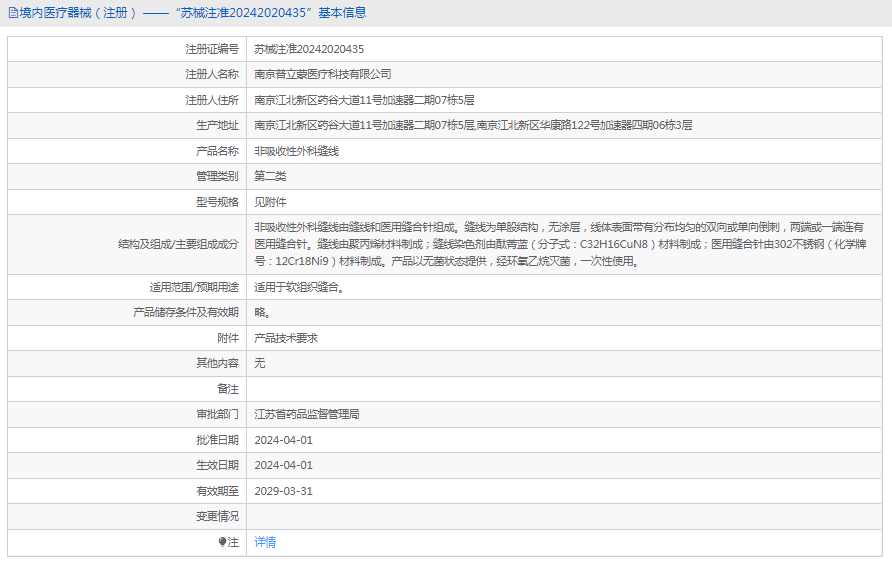Select other content value 无
This screenshot has width=892, height=563.
[259, 363]
